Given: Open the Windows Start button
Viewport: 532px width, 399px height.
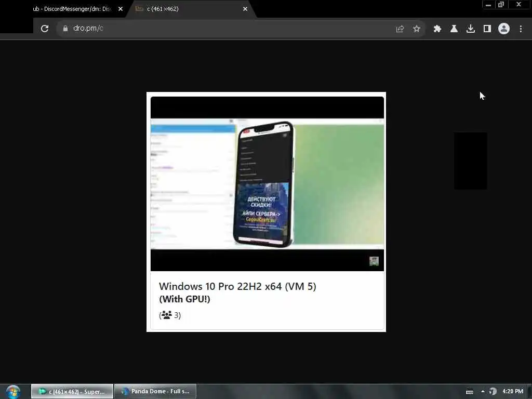Looking at the screenshot, I should click(x=13, y=392).
